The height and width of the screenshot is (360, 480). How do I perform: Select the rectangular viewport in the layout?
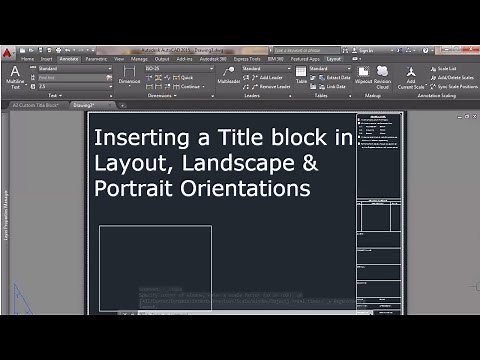(x=155, y=268)
